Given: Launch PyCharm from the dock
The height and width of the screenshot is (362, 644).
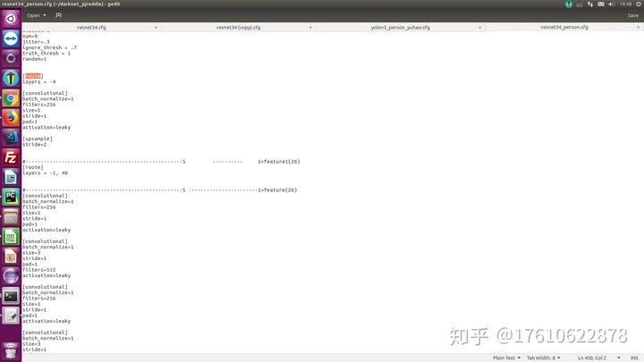Looking at the screenshot, I should (10, 197).
